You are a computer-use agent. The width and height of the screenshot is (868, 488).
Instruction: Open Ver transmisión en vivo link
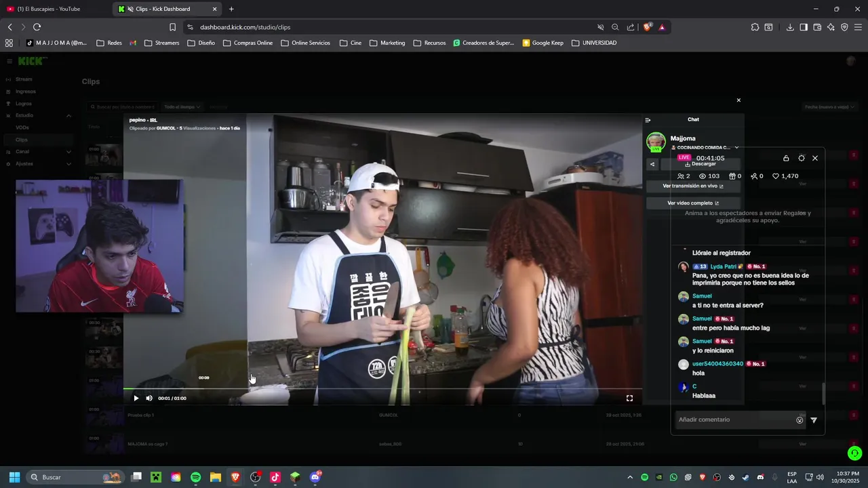pyautogui.click(x=692, y=186)
